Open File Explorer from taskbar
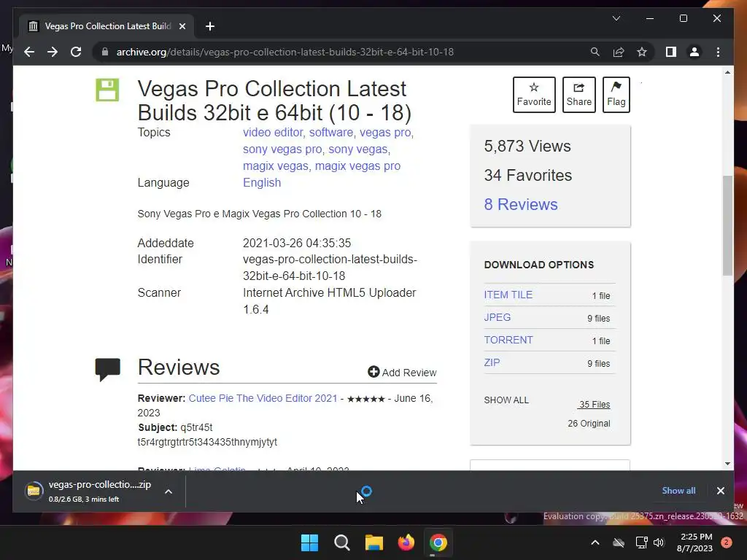 point(374,542)
